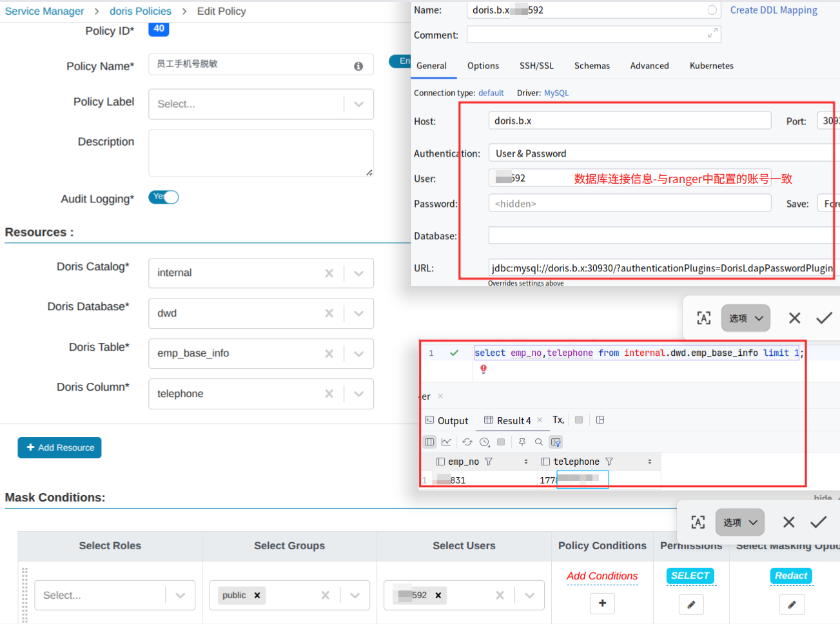
Task: Click the filter icon on telephone column
Action: click(x=609, y=462)
